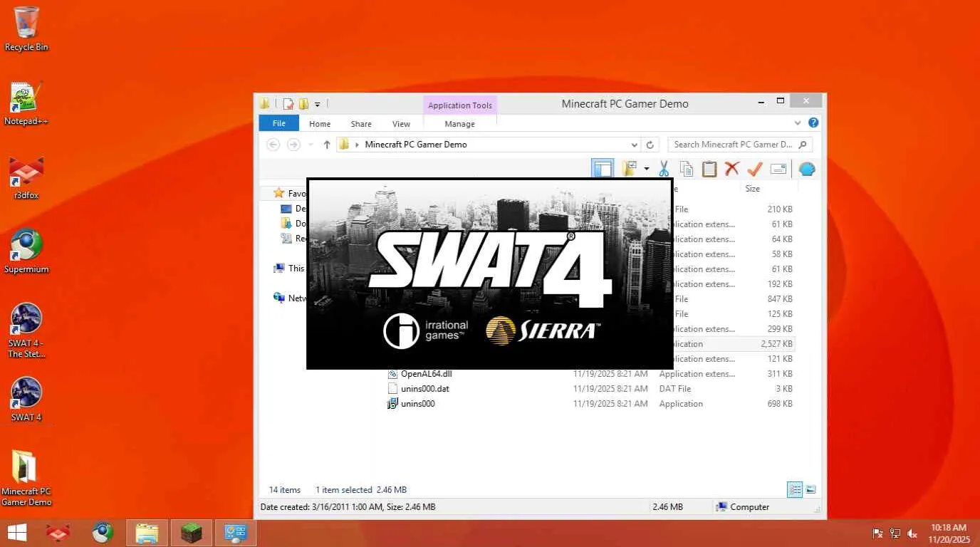Click the Cut scissors icon in Explorer toolbar

tap(664, 169)
